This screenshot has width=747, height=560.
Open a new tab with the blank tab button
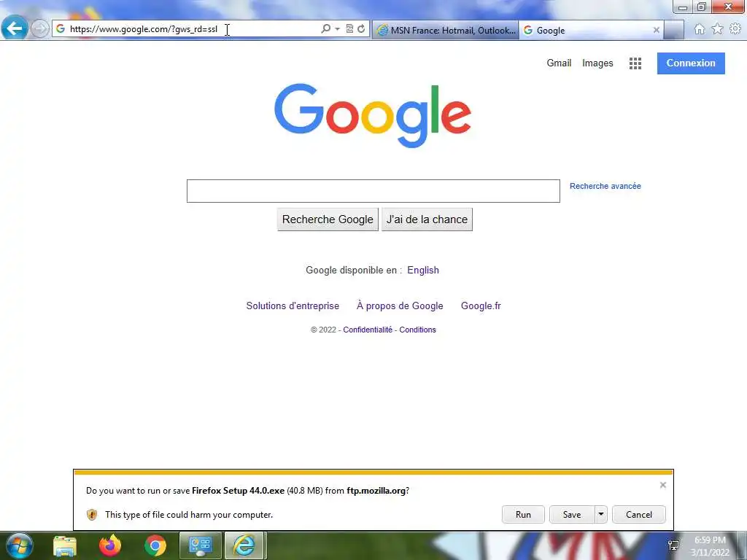(x=673, y=30)
